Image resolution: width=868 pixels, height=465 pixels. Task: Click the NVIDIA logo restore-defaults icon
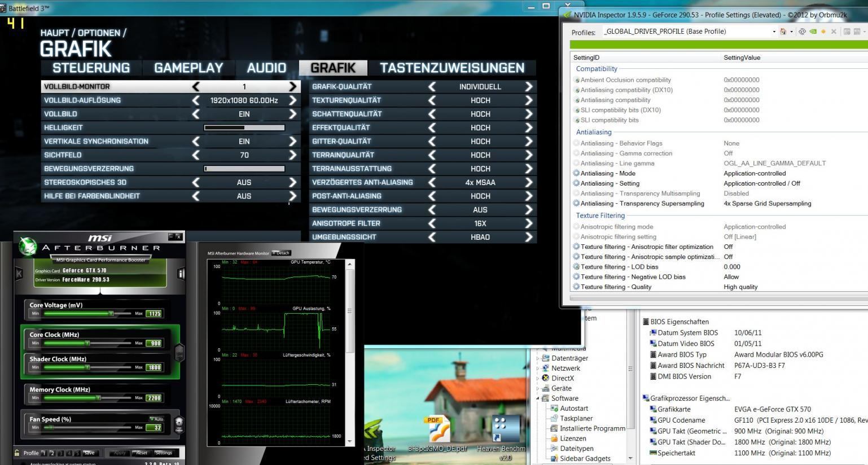813,32
